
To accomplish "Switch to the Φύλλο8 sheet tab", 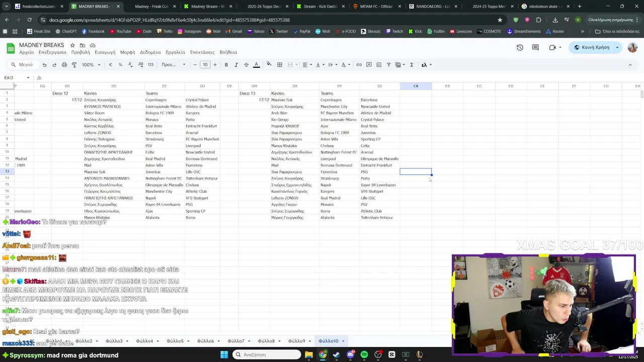I will point(266,341).
